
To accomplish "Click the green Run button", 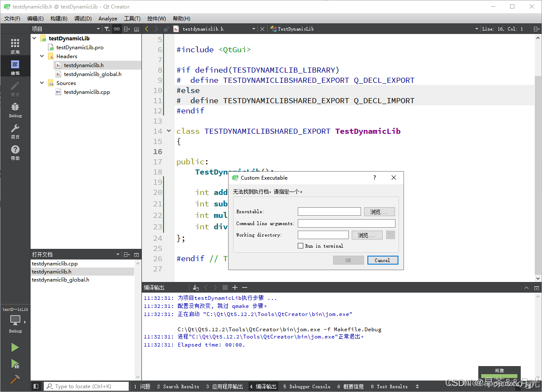I will 15,347.
